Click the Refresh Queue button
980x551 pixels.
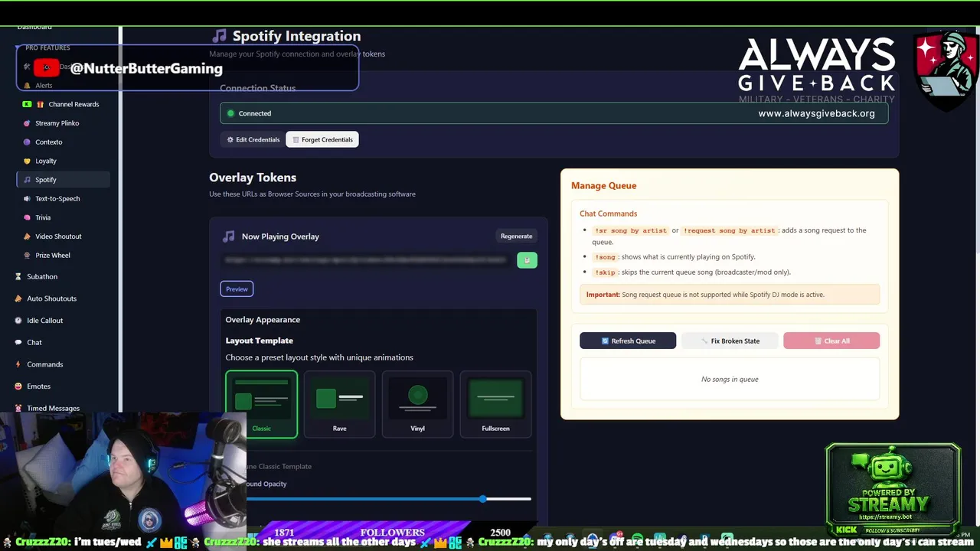click(x=628, y=341)
